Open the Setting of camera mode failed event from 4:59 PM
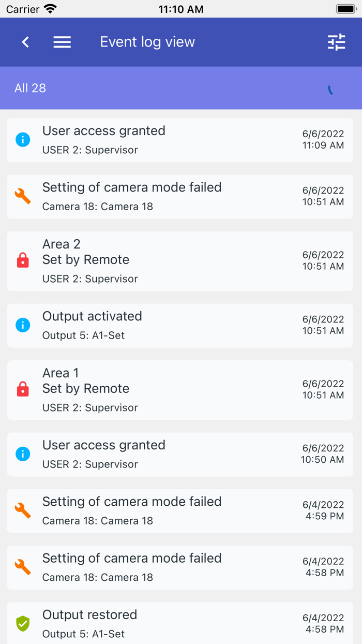Image resolution: width=362 pixels, height=644 pixels. 181,510
